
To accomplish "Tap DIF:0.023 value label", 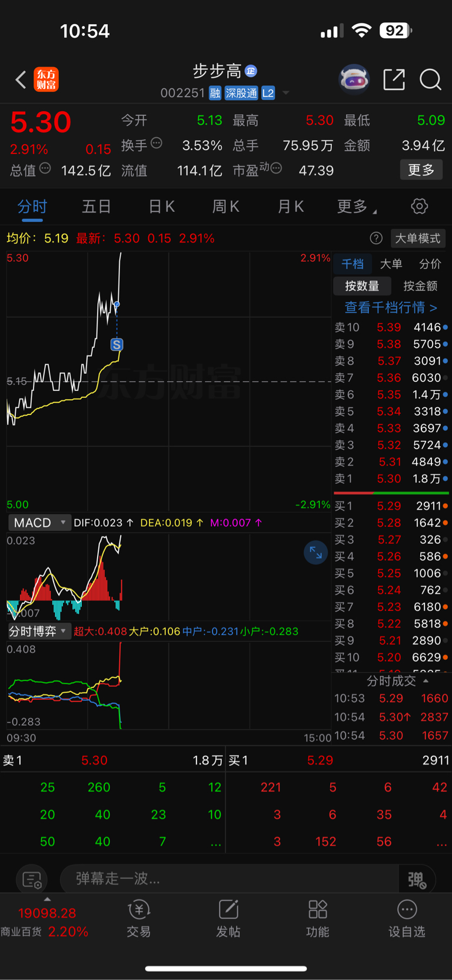I will pos(104,523).
